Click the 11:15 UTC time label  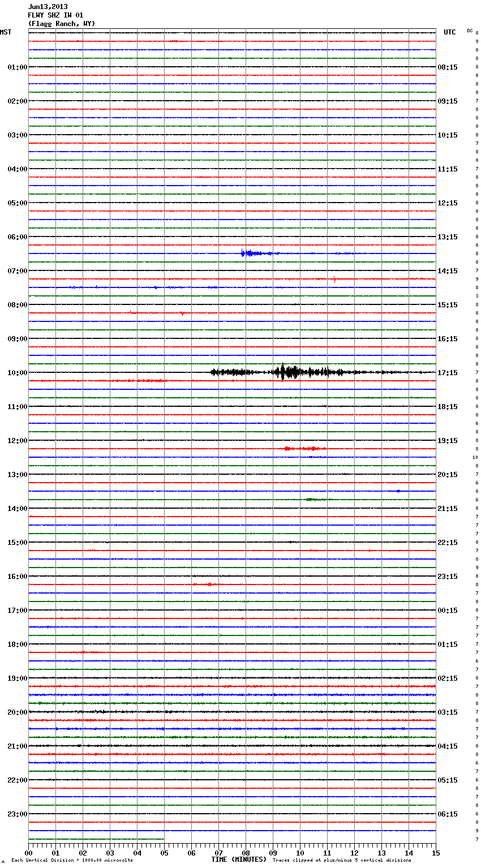pyautogui.click(x=448, y=169)
